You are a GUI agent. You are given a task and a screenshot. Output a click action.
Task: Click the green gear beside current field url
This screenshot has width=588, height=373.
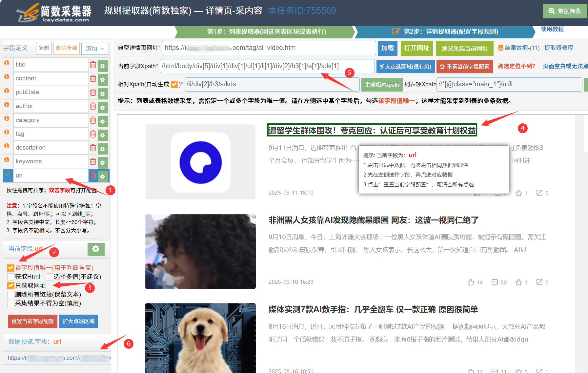(x=96, y=249)
